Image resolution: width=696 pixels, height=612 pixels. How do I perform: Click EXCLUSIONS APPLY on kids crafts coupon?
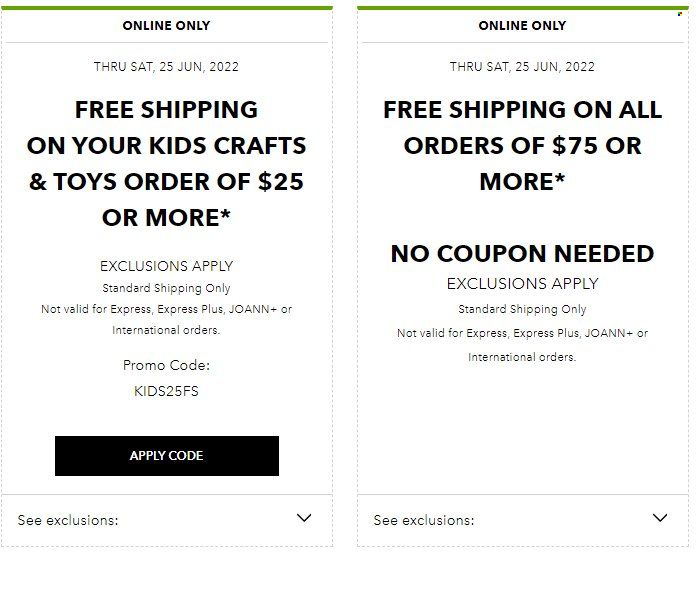pyautogui.click(x=166, y=266)
